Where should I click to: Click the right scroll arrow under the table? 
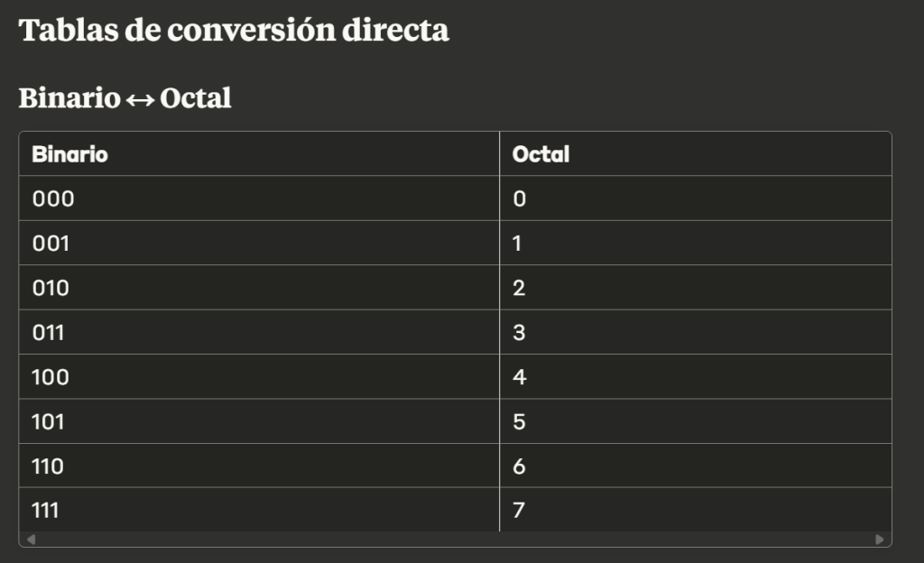880,540
